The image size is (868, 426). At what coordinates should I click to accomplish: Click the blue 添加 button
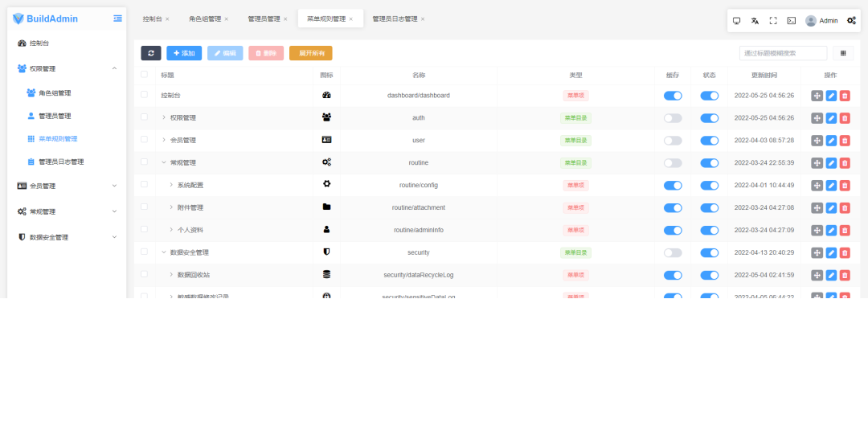184,53
